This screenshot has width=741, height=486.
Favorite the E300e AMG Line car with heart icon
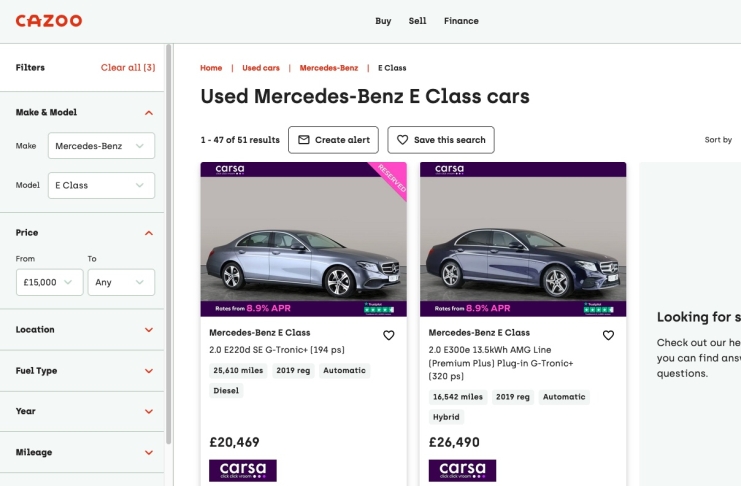[x=608, y=335]
